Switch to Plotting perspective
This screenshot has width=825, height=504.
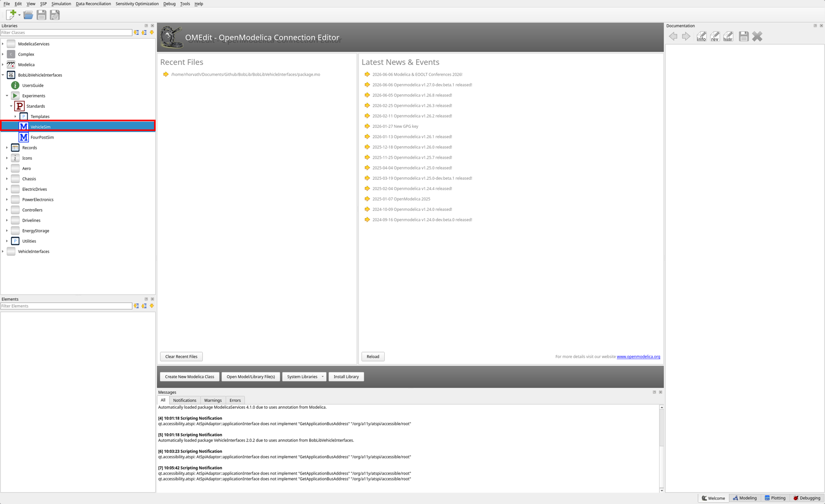pyautogui.click(x=775, y=498)
